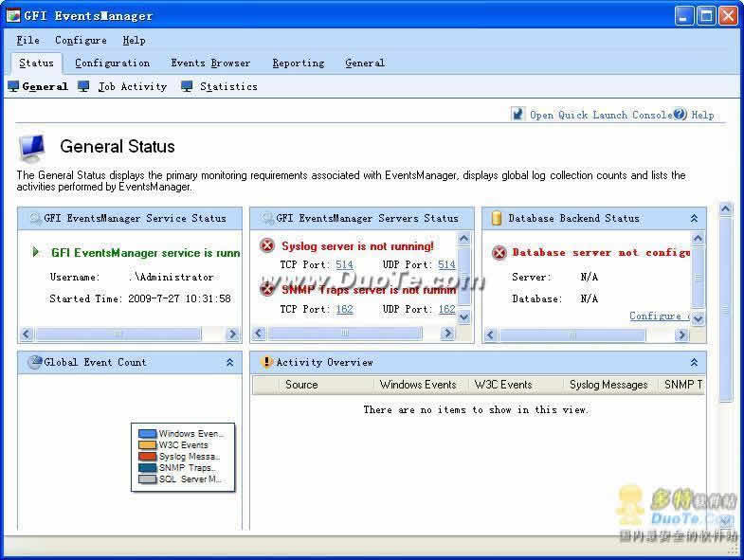Click the Syslog Messages red legend swatch
Screen dimensions: 744x560
pos(147,457)
